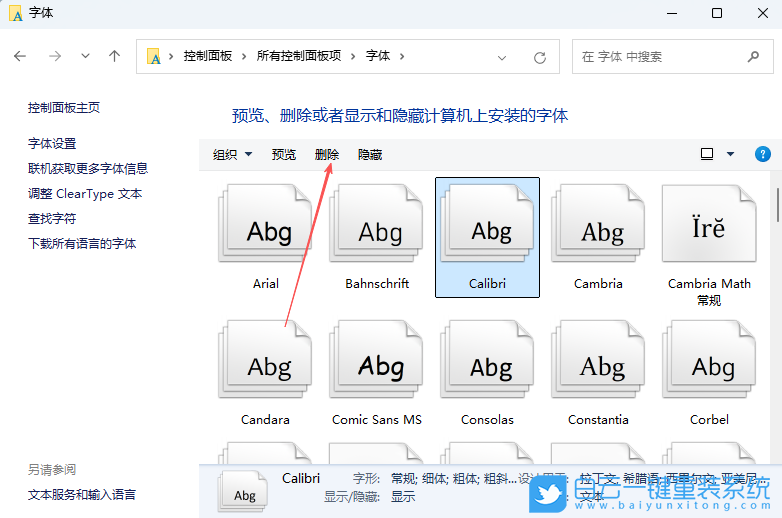Click 隐藏 in the toolbar
Image resolution: width=782 pixels, height=518 pixels.
pos(370,155)
